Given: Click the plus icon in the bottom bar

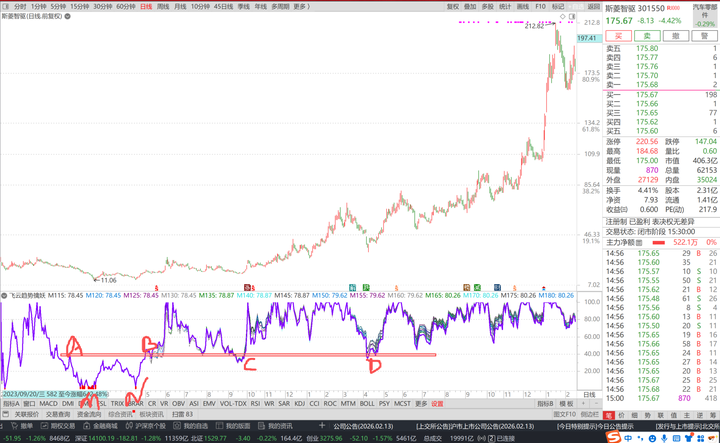Looking at the screenshot, I should 322,426.
